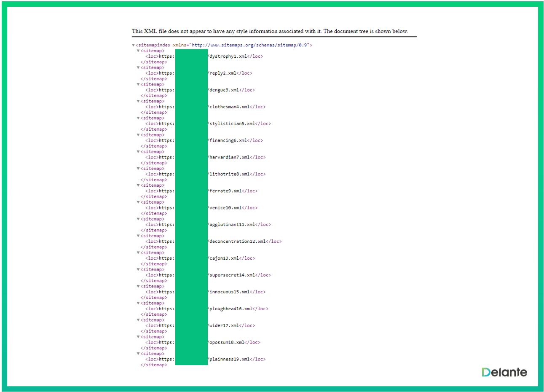Collapse the sitemap node containing reply2.xml
544x392 pixels.
click(x=138, y=68)
